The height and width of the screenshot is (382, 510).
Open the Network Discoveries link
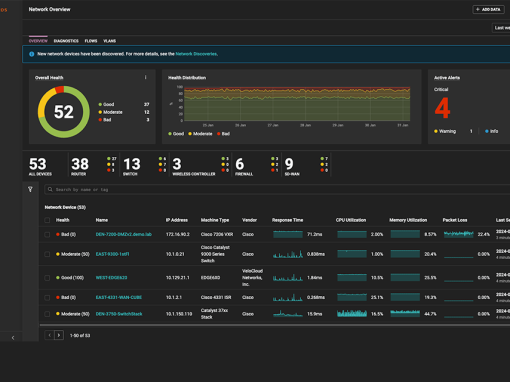pos(196,54)
